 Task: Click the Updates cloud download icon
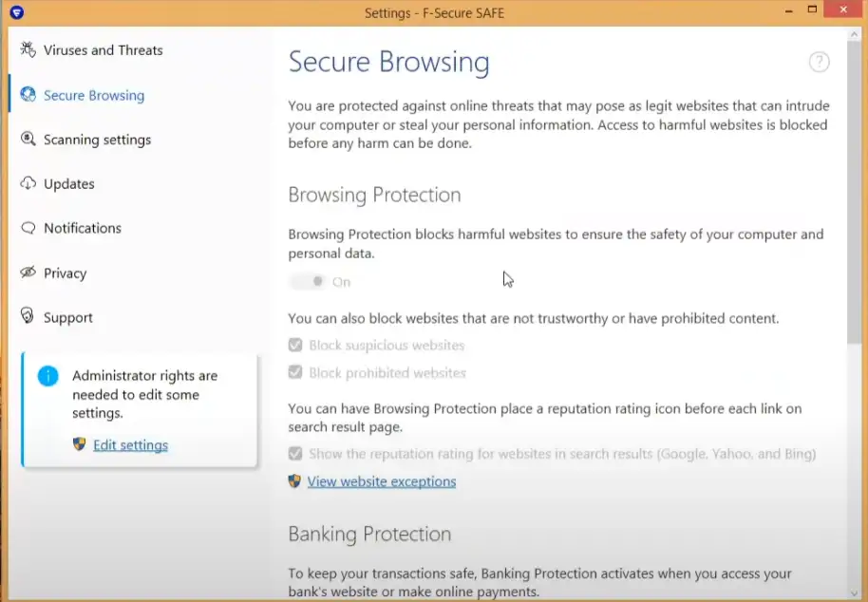pyautogui.click(x=28, y=183)
